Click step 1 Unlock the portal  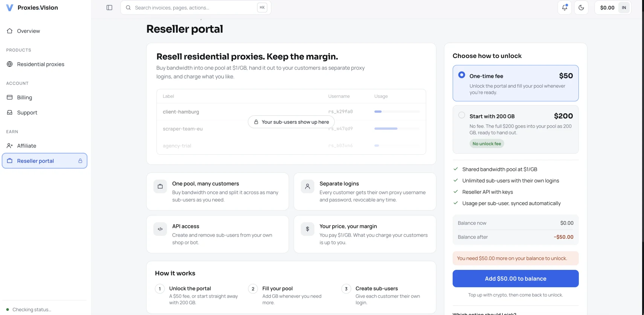pyautogui.click(x=198, y=295)
